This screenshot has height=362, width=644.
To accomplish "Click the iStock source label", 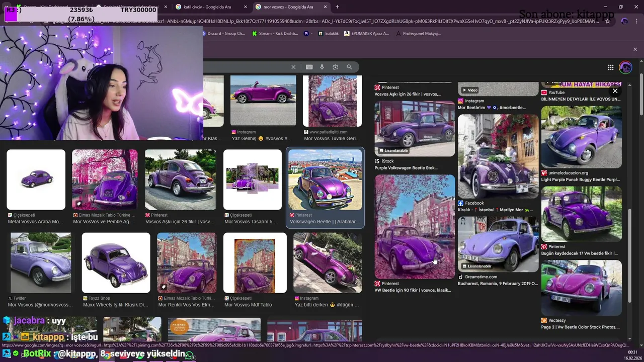I will [x=387, y=161].
